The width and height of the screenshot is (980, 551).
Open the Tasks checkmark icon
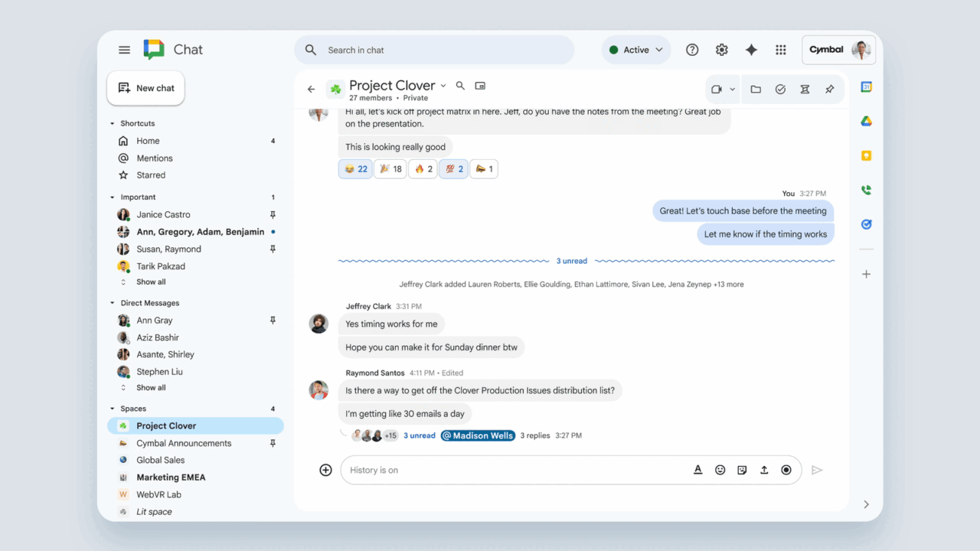pos(780,90)
